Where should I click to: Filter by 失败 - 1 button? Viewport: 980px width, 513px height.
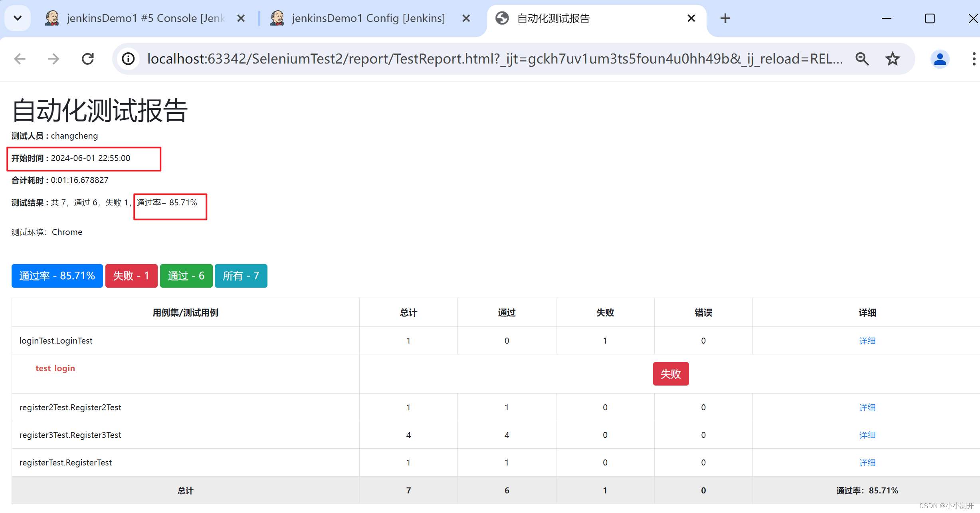pos(131,276)
